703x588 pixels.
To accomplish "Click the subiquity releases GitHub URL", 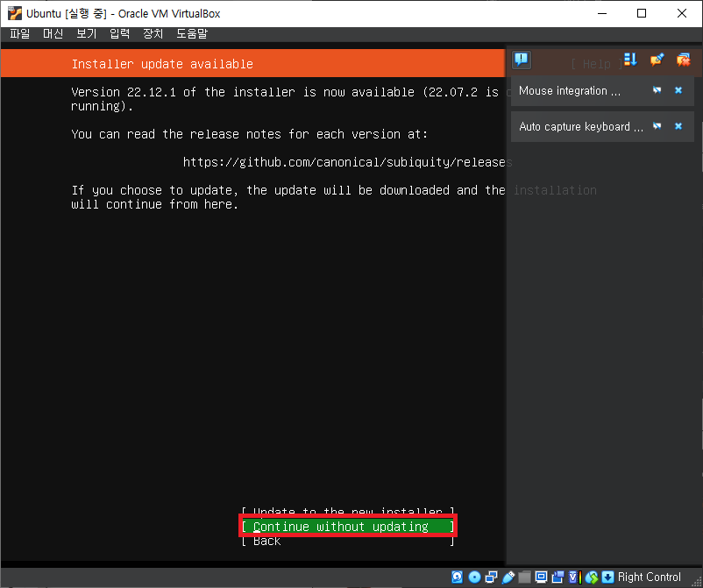I will pos(347,162).
